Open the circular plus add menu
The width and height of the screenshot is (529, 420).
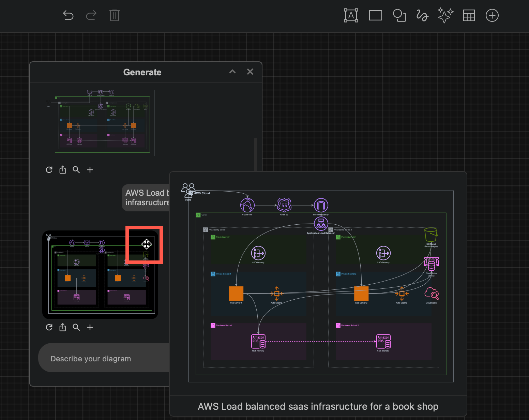(492, 15)
